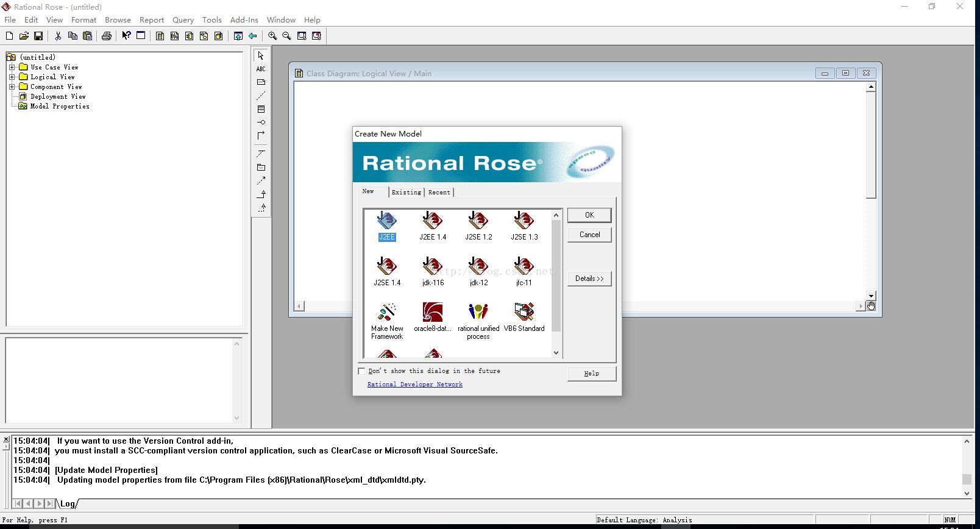
Task: Open the View Documentation window icon
Action: tap(141, 36)
